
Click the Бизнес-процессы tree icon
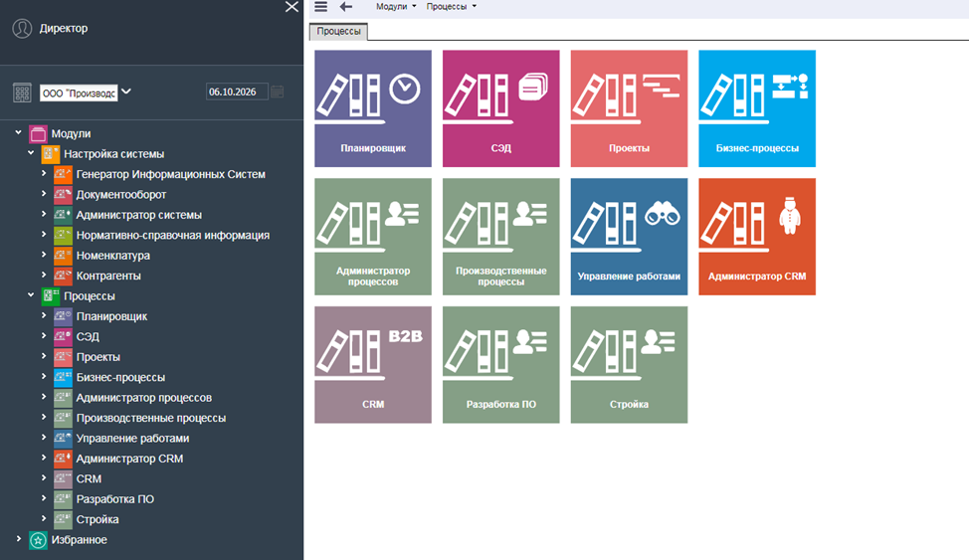coord(63,377)
